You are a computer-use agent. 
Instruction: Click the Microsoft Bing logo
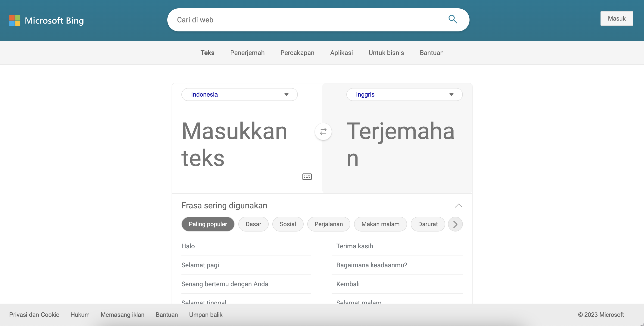47,21
